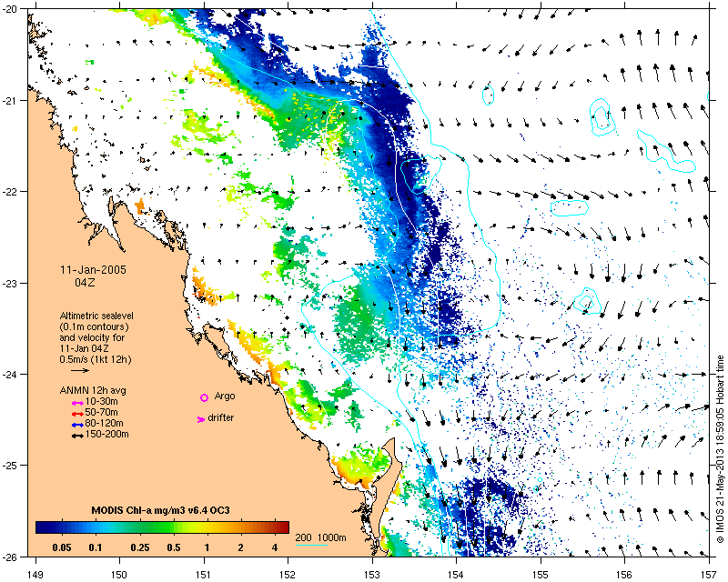Click the latitude axis label '-22'

[x=9, y=192]
